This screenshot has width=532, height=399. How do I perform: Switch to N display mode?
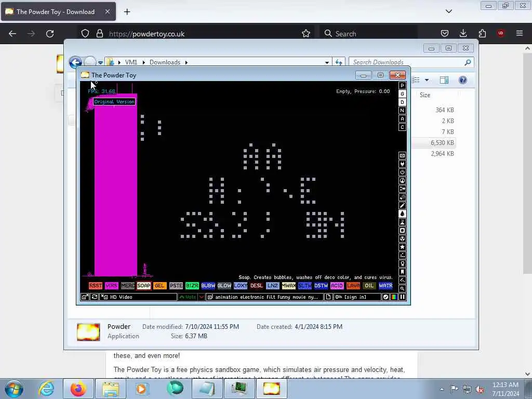click(403, 111)
